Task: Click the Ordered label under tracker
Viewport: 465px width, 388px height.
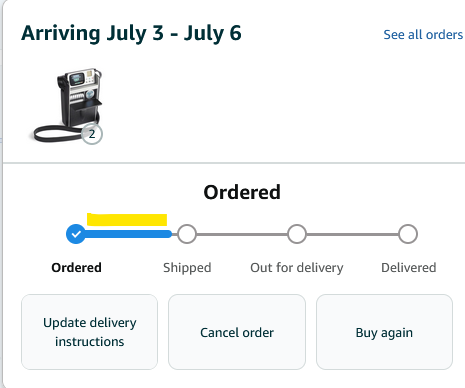Action: point(76,268)
